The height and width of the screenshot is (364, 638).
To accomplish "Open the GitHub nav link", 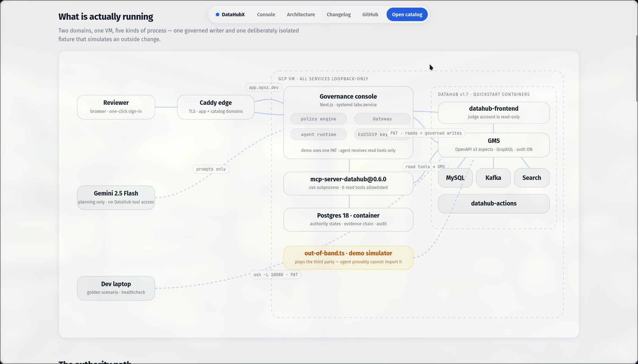I will pos(370,15).
